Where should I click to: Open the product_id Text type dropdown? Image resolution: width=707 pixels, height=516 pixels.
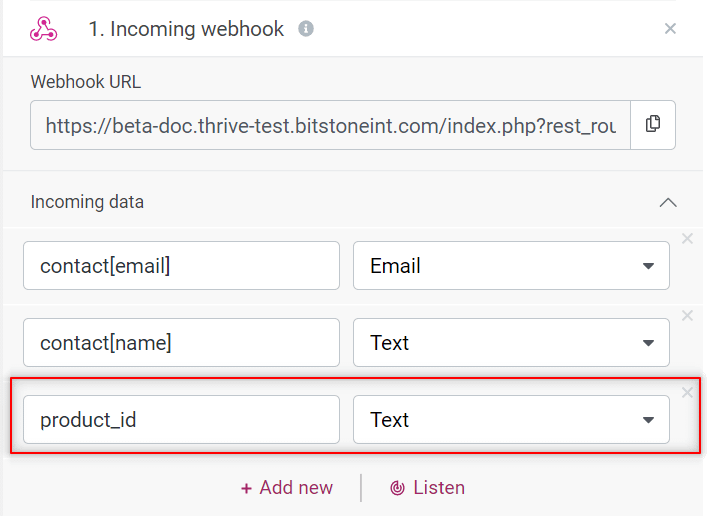511,420
